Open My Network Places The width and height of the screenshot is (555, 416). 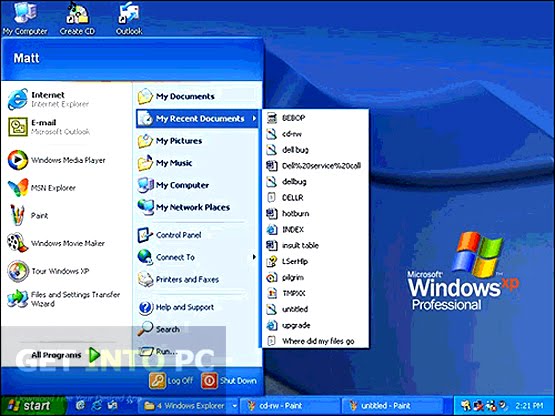(x=184, y=207)
